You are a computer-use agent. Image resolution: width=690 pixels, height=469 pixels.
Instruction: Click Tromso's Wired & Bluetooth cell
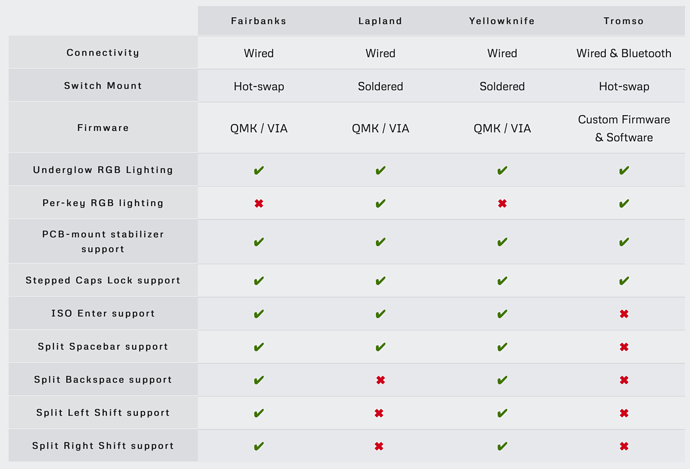click(624, 53)
